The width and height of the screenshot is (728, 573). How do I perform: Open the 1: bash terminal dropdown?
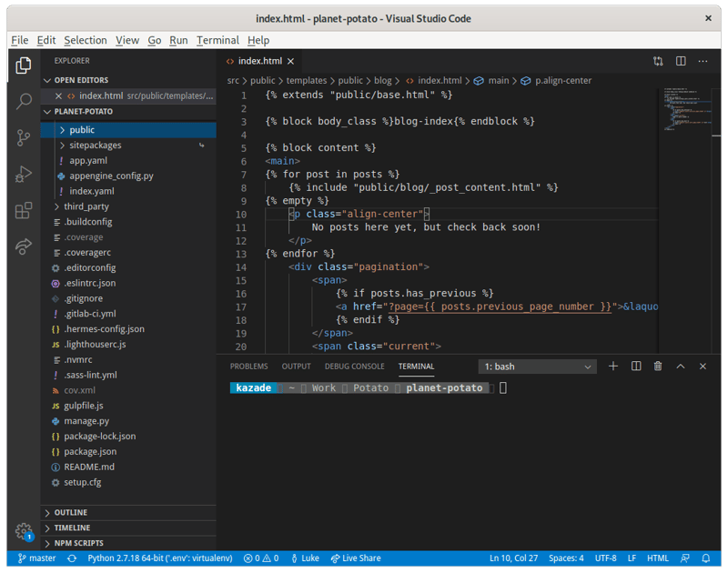pos(537,367)
